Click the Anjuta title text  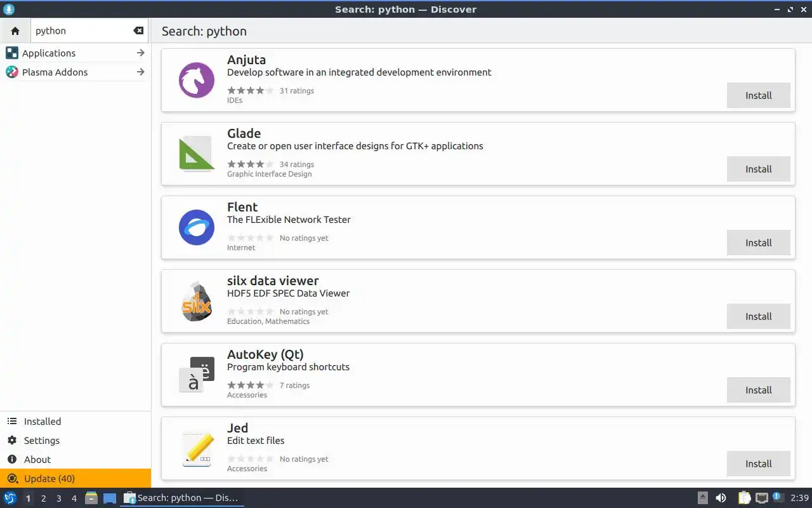[x=246, y=60]
